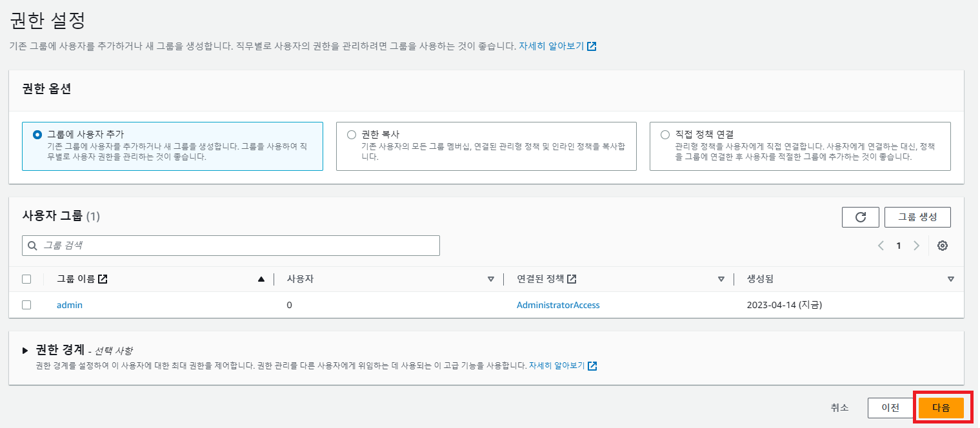Go to next page chevron in pagination

tap(916, 246)
